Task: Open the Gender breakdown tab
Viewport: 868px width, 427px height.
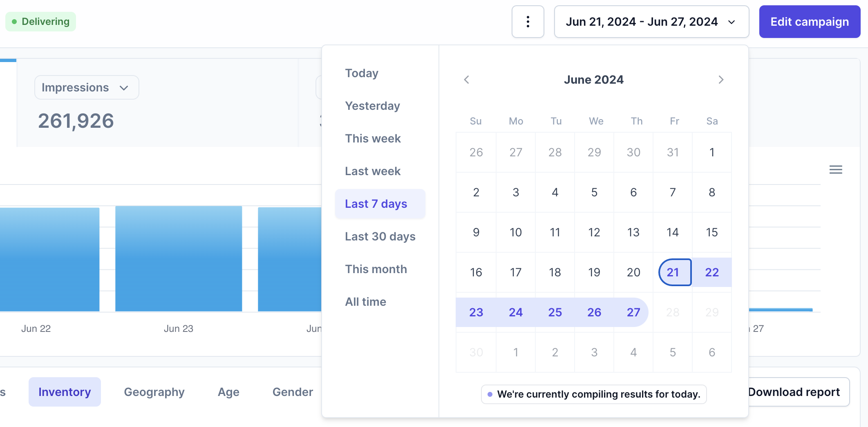Action: pyautogui.click(x=293, y=392)
